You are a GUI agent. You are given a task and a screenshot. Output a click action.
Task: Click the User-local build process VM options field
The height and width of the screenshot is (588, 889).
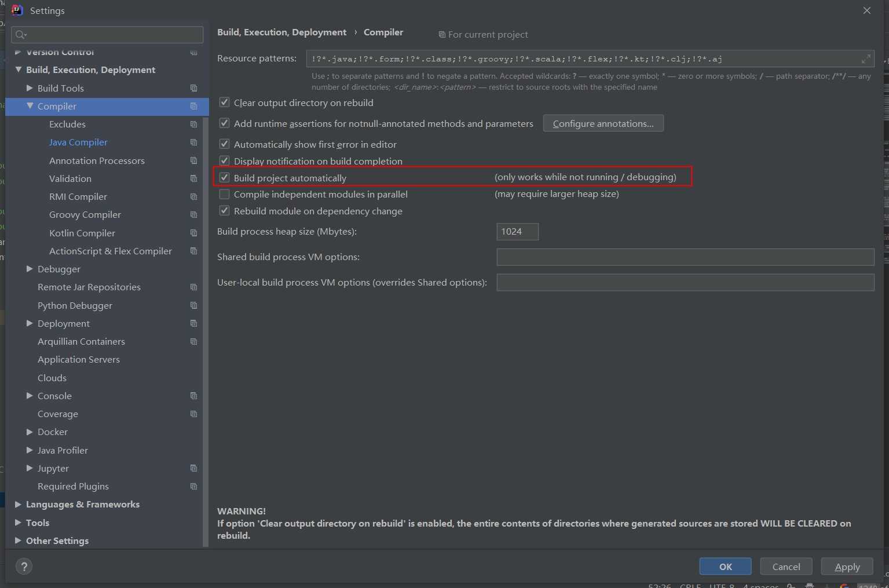tap(685, 283)
